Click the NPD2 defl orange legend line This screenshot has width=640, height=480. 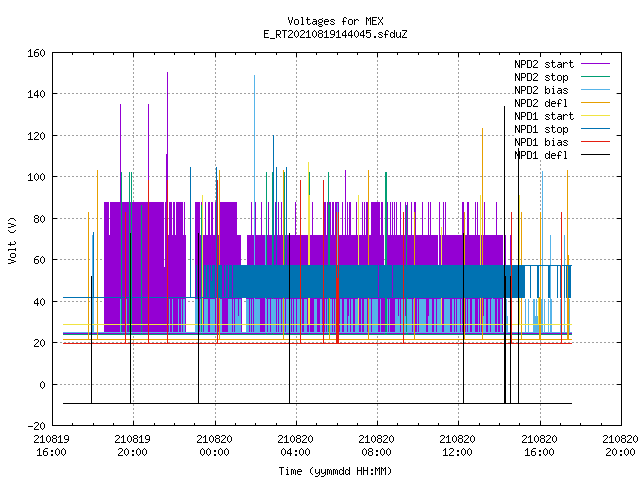(x=595, y=103)
